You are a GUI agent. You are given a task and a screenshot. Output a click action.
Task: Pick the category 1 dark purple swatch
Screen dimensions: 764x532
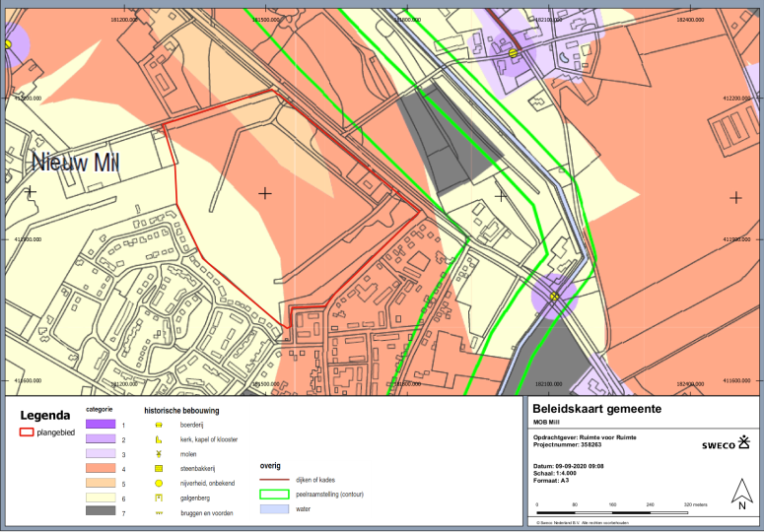point(101,425)
